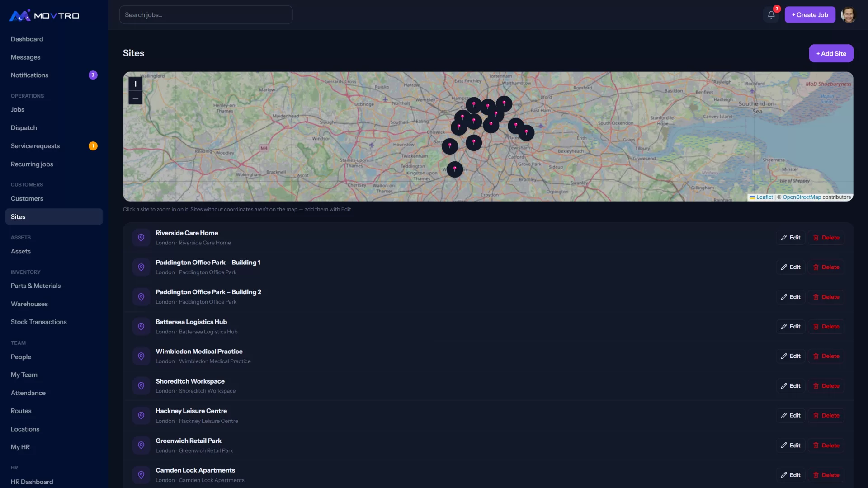This screenshot has width=868, height=488.
Task: Delete the Hackney Leisure Centre site
Action: click(826, 416)
